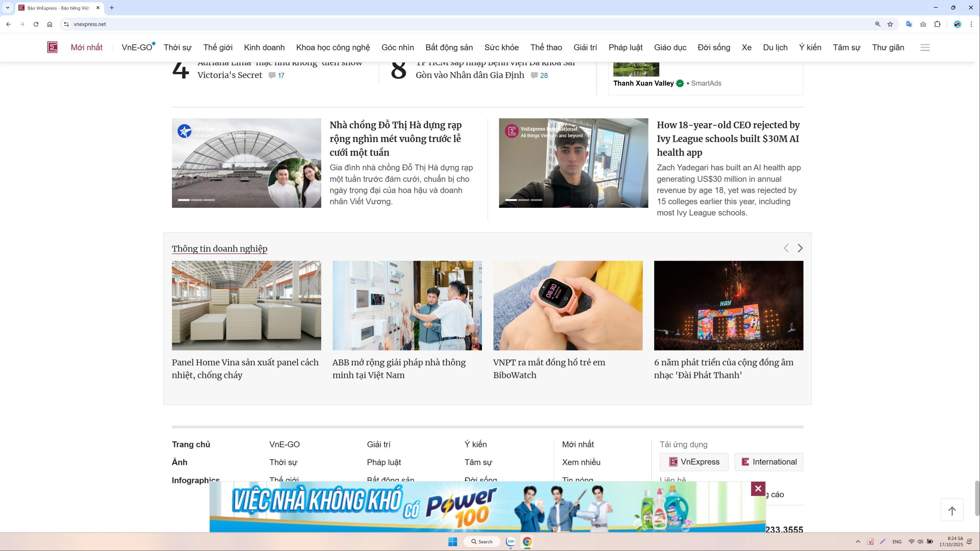Click the comment icon next to 28
This screenshot has width=980, height=551.
pyautogui.click(x=534, y=75)
